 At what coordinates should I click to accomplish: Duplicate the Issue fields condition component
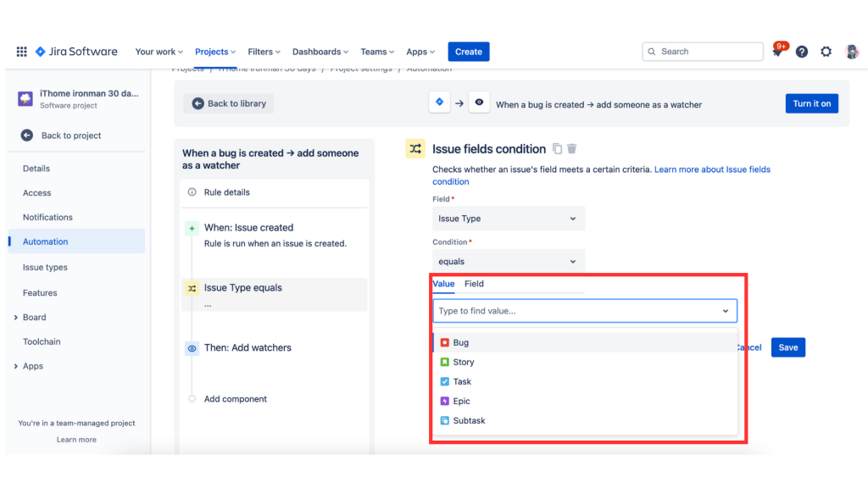pos(558,149)
